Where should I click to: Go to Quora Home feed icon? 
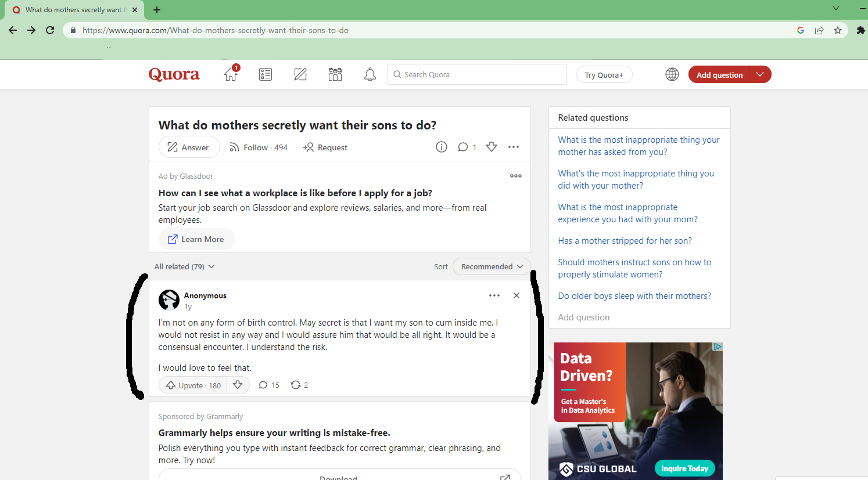[231, 74]
